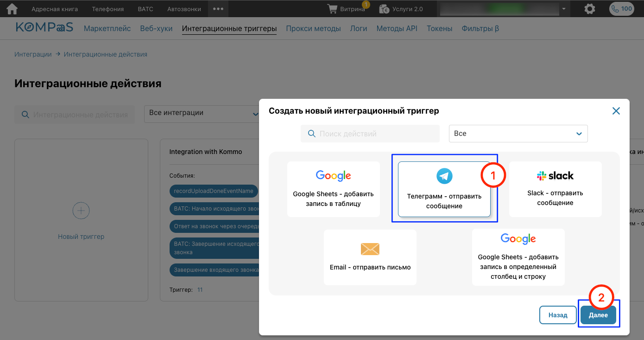This screenshot has width=644, height=340.
Task: Switch to the Логи tab
Action: point(359,29)
